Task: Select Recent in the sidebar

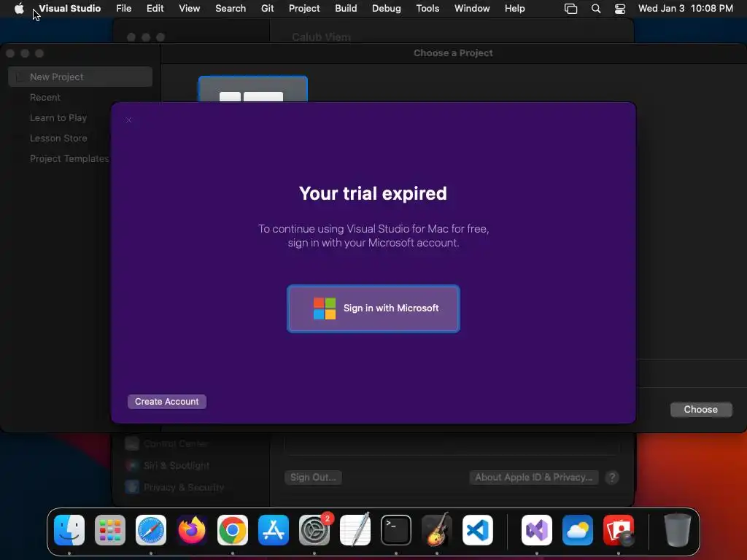Action: [x=44, y=97]
